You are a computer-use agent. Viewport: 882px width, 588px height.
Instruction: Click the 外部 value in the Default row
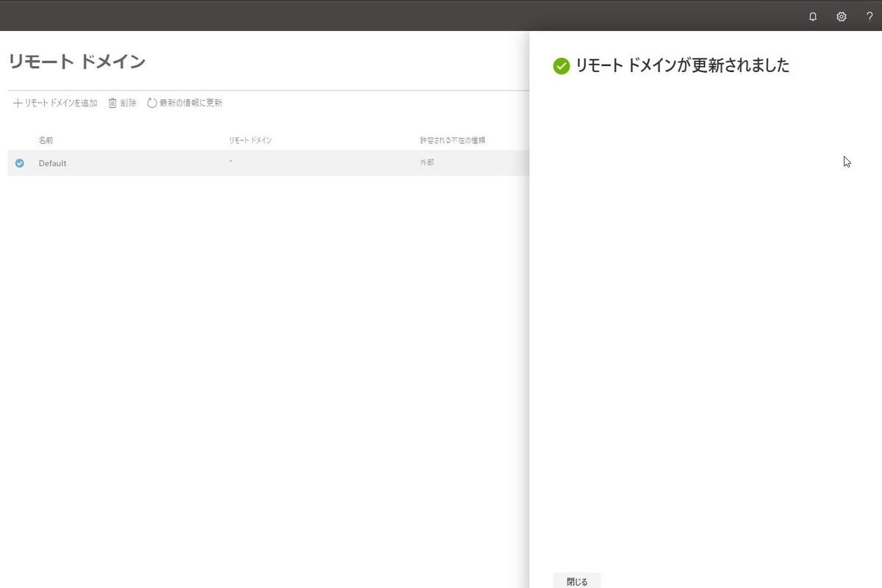tap(427, 161)
